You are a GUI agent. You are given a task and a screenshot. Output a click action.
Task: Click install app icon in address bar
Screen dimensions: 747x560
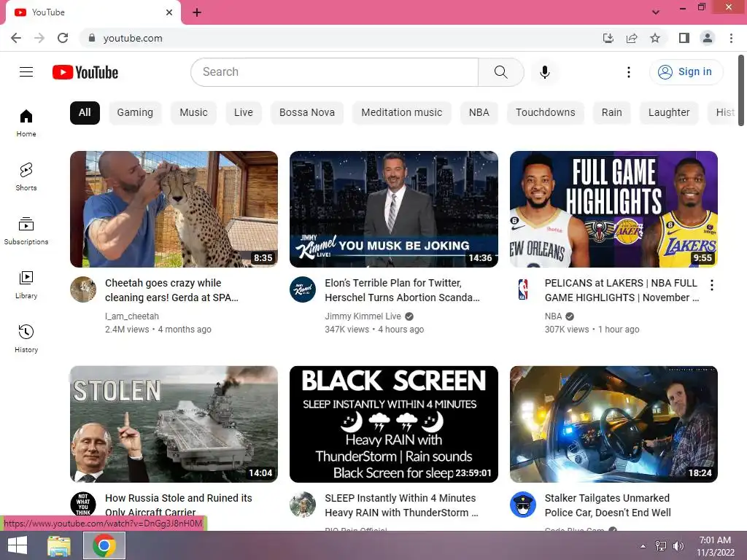[x=608, y=38]
